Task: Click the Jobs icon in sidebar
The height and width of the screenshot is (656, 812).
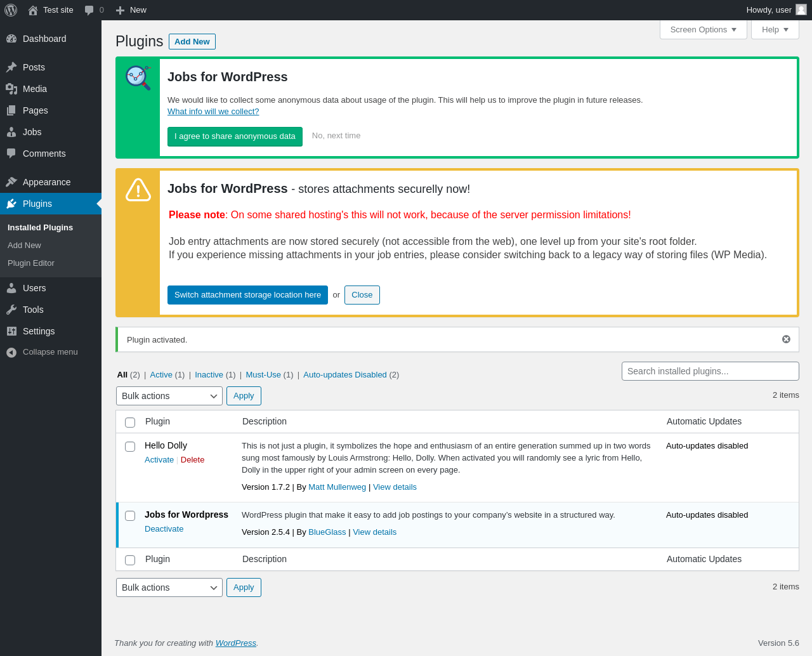Action: coord(11,132)
